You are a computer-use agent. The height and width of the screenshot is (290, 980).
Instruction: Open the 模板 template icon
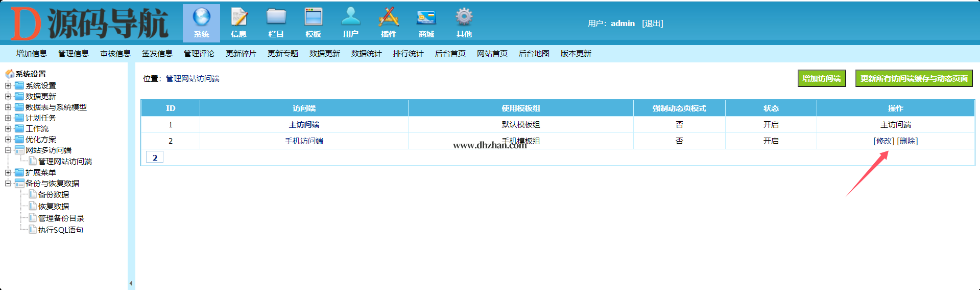point(313,18)
